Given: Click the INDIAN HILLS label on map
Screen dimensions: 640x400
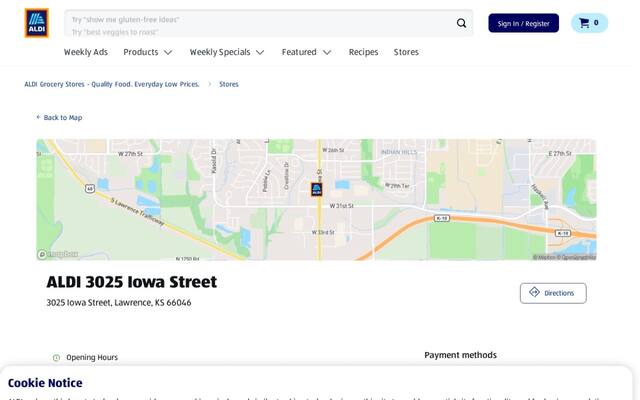Looking at the screenshot, I should point(399,152).
